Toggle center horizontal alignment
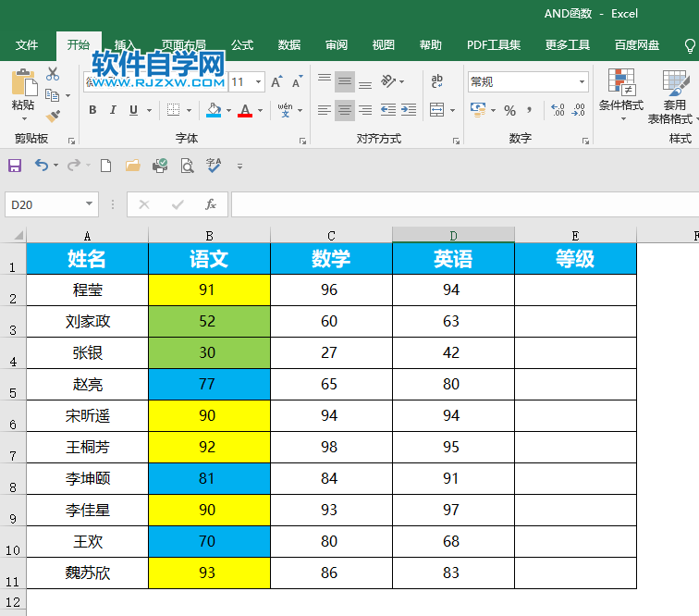Viewport: 699px width, 616px height. (x=344, y=111)
